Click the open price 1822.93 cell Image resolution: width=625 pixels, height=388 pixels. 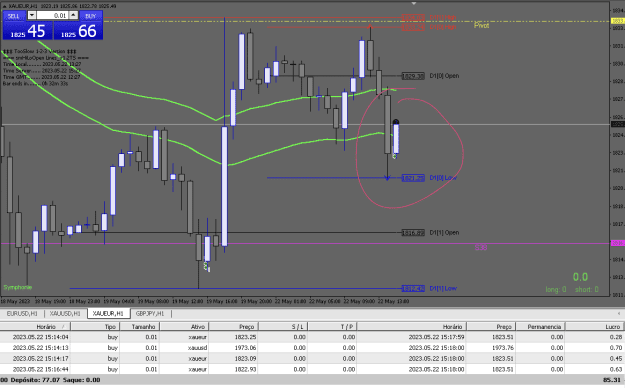pyautogui.click(x=245, y=369)
